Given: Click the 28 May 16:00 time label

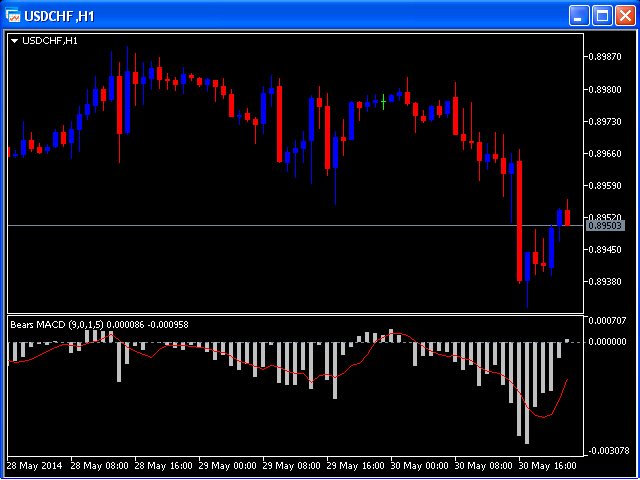Looking at the screenshot, I should pyautogui.click(x=164, y=466).
